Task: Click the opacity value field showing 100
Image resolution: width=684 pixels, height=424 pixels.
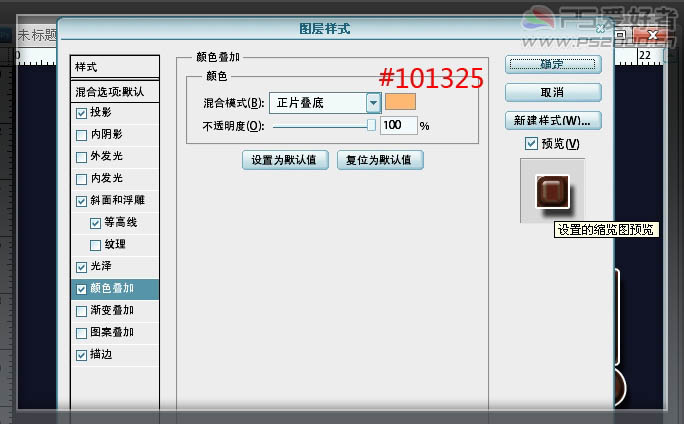Action: pos(398,126)
